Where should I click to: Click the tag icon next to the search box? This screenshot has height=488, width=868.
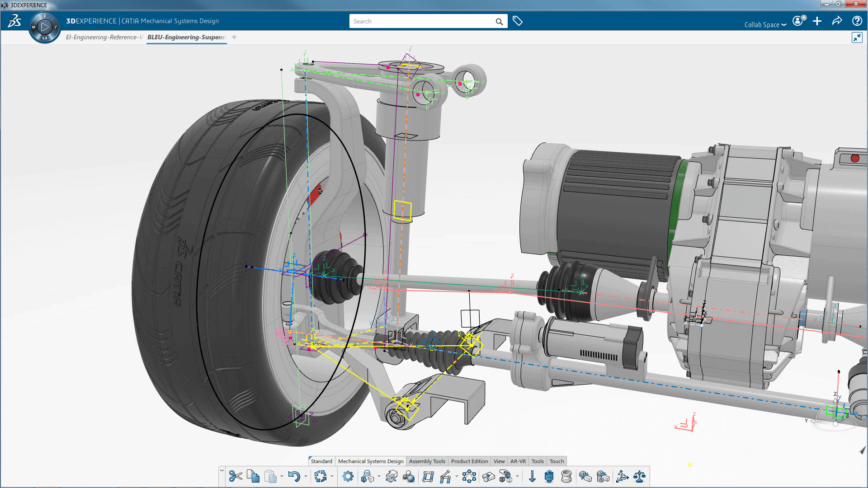(518, 21)
